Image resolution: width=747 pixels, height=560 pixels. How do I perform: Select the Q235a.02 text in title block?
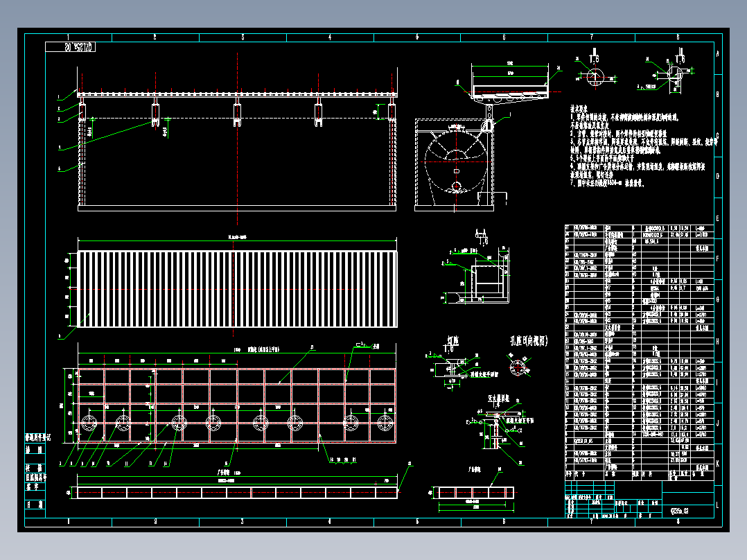tap(679, 511)
